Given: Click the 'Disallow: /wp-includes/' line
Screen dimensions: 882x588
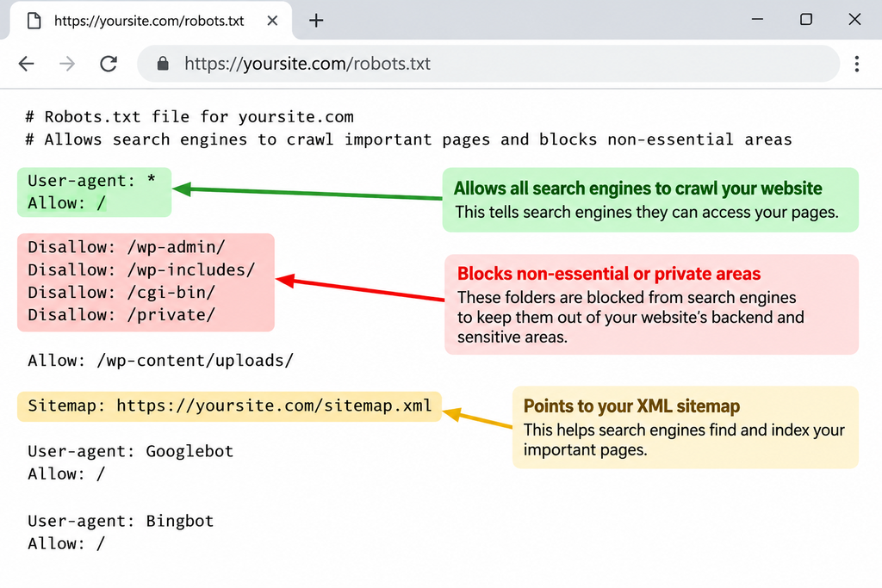Looking at the screenshot, I should pyautogui.click(x=141, y=269).
